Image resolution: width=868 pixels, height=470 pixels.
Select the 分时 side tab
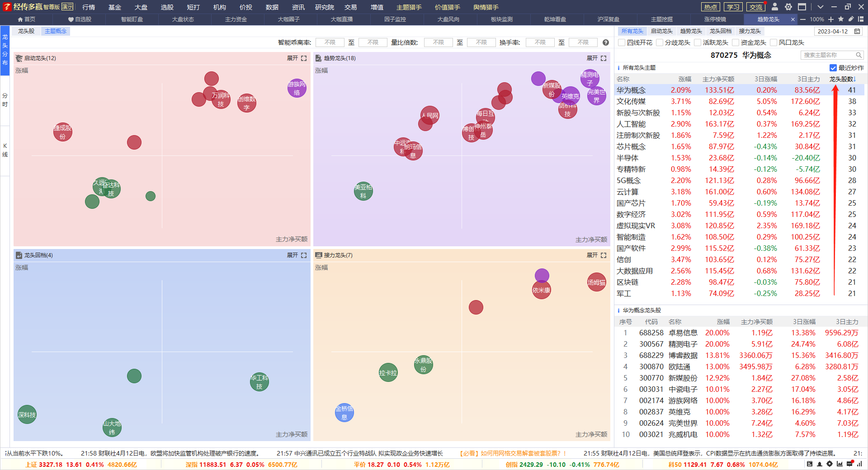[5, 100]
